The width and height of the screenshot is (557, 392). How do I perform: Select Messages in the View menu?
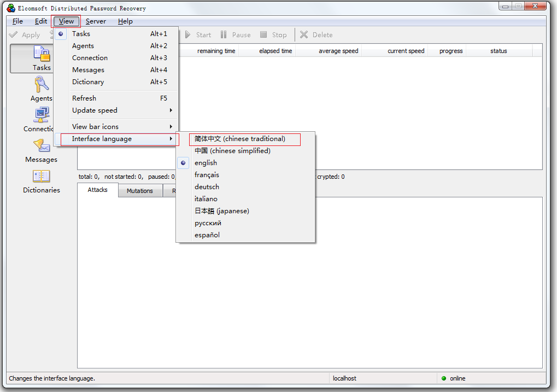click(x=116, y=70)
